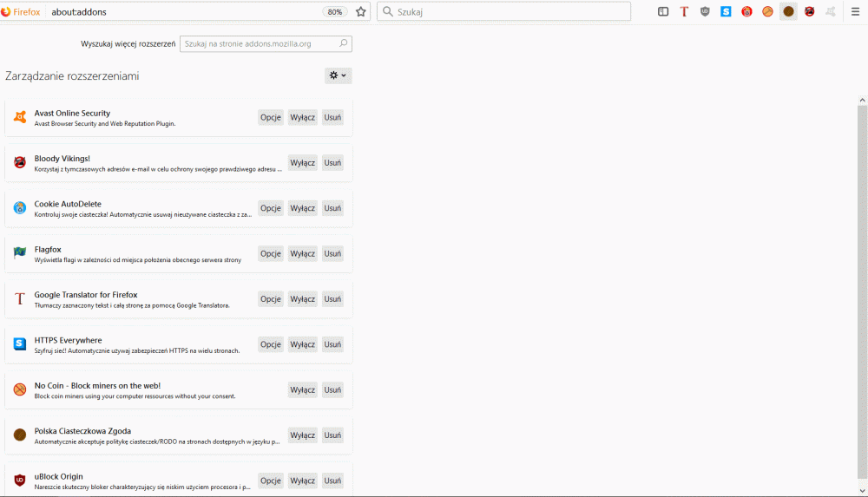Image resolution: width=868 pixels, height=497 pixels.
Task: Click the scrollbar up arrow
Action: click(x=862, y=100)
